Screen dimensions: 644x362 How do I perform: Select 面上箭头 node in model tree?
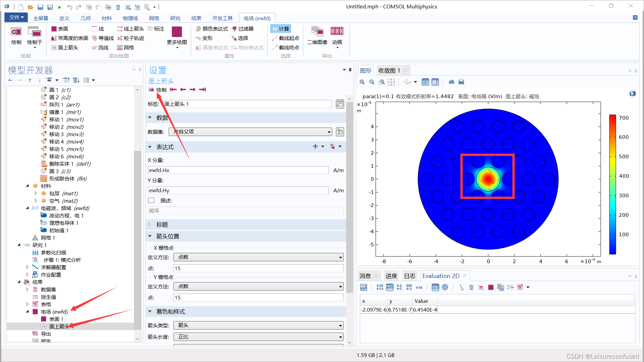point(59,326)
